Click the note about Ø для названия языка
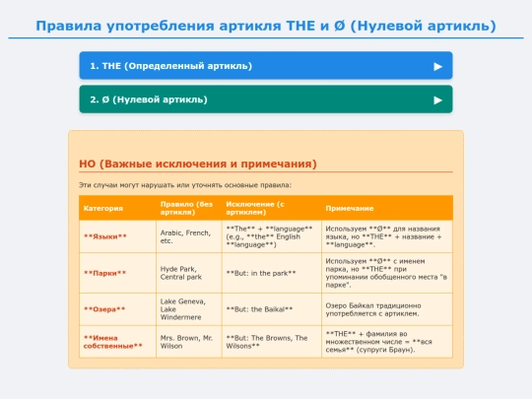 click(x=387, y=236)
